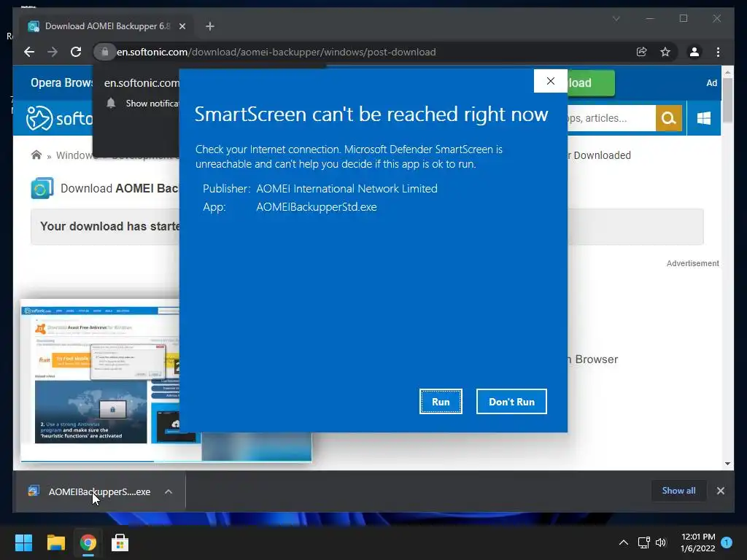
Task: Close the AOMEI Backupper browser tab
Action: pos(182,26)
